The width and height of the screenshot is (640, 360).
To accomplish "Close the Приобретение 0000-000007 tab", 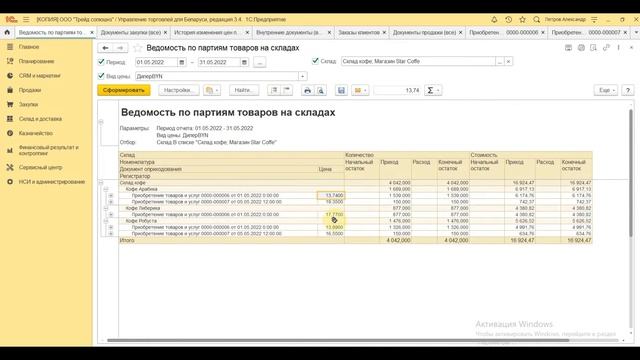I will coord(625,32).
